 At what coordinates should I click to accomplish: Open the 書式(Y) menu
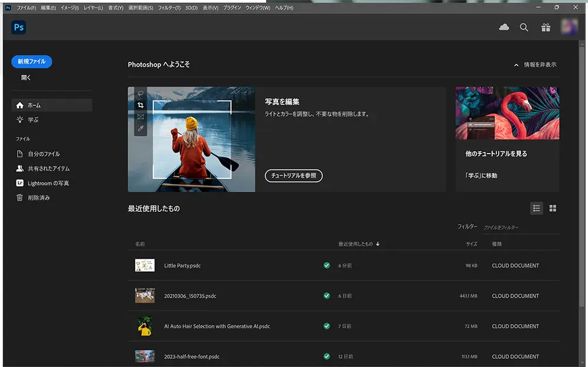115,8
